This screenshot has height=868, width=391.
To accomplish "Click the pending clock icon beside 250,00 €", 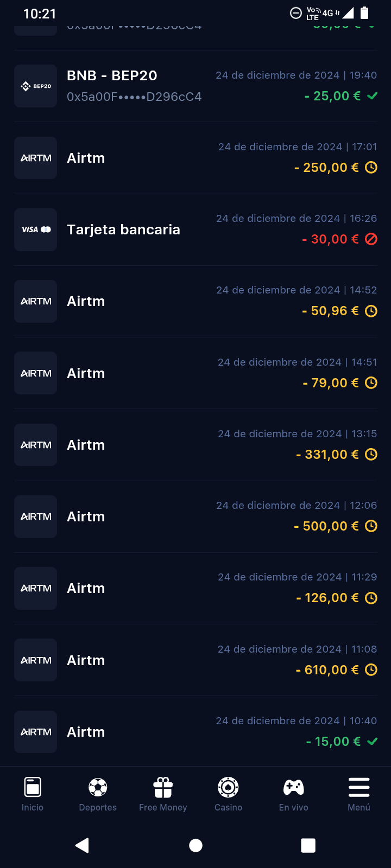I will [371, 168].
